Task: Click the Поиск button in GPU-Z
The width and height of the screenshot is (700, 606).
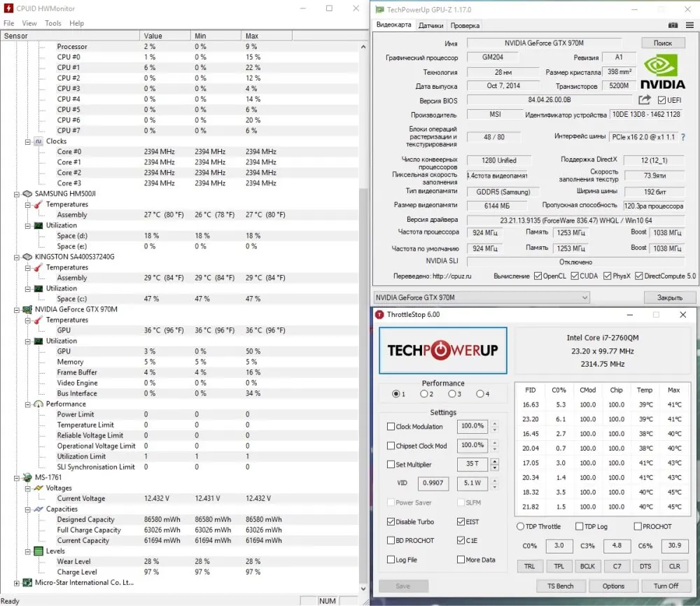Action: point(663,43)
